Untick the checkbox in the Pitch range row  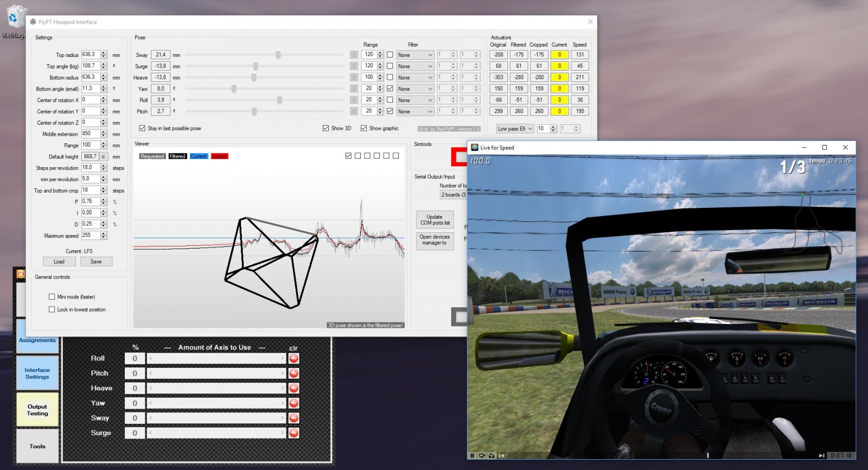tap(390, 111)
